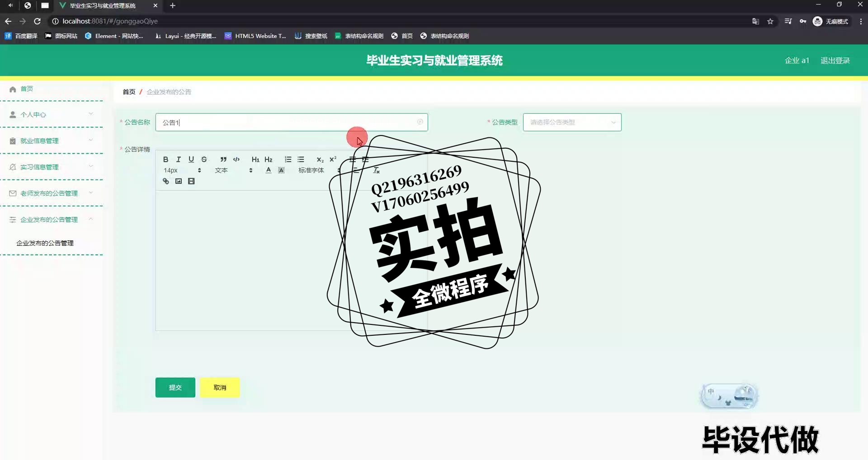
Task: Click the input method floating widget
Action: pos(729,396)
